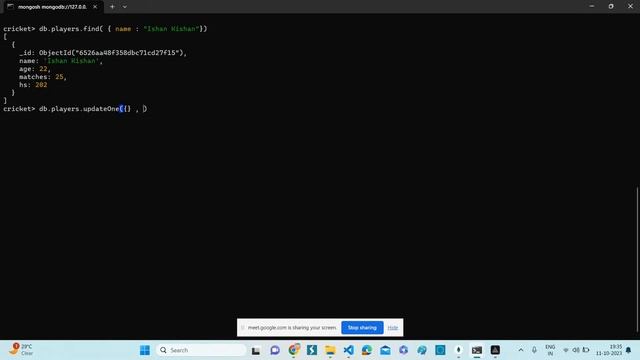The image size is (640, 360).
Task: Open the battery tray icon
Action: (x=586, y=350)
